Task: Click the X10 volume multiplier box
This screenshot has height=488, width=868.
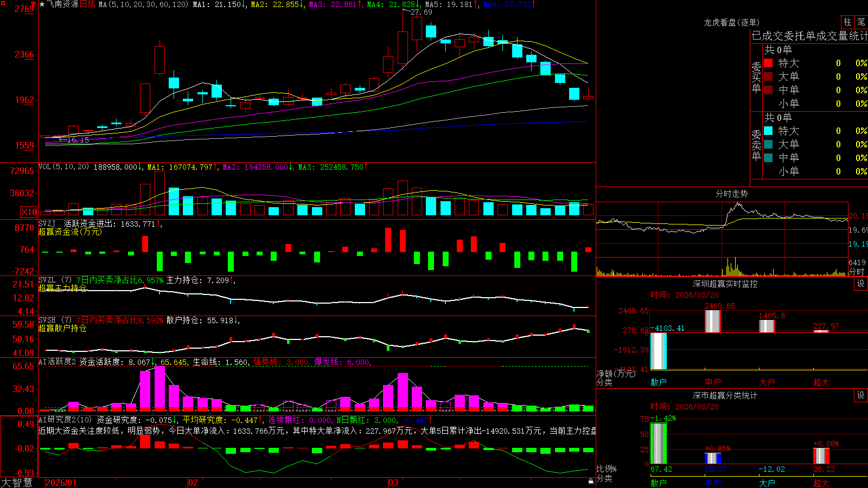Action: (x=29, y=212)
